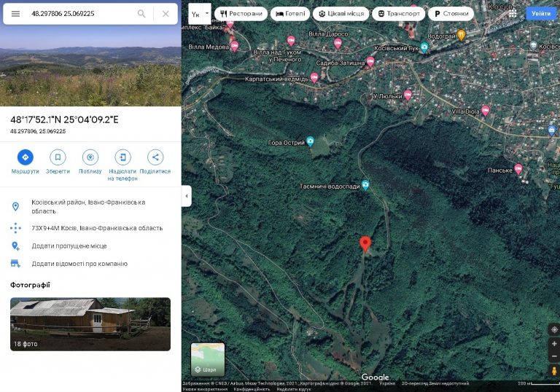Screen dimensions: 560x392
Task: Open the Водограй restaurant marker
Action: click(x=462, y=35)
